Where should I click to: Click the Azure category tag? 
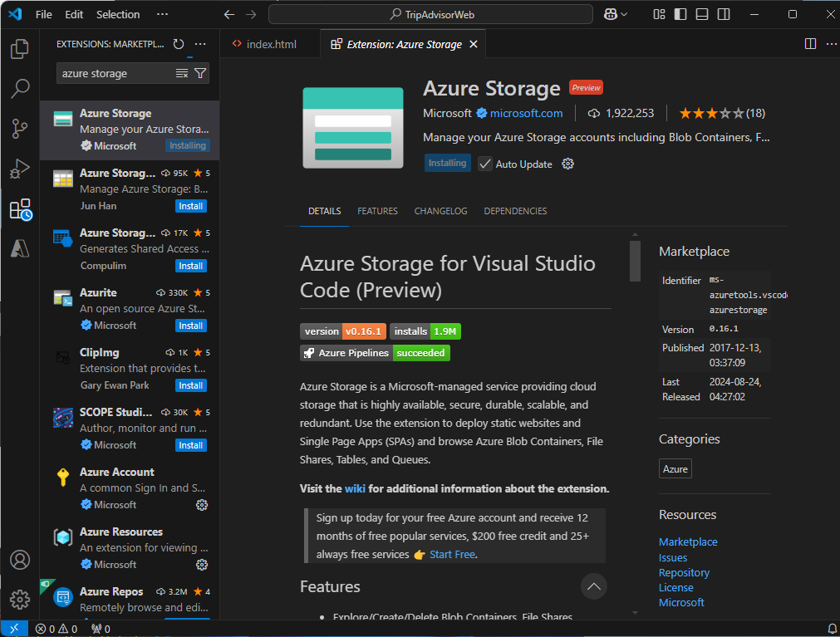(675, 469)
